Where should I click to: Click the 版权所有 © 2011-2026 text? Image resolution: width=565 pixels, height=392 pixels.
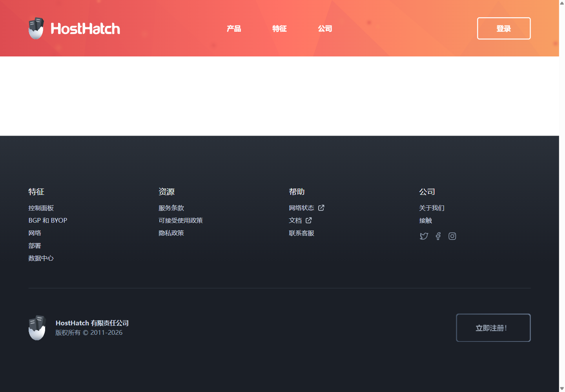point(89,332)
